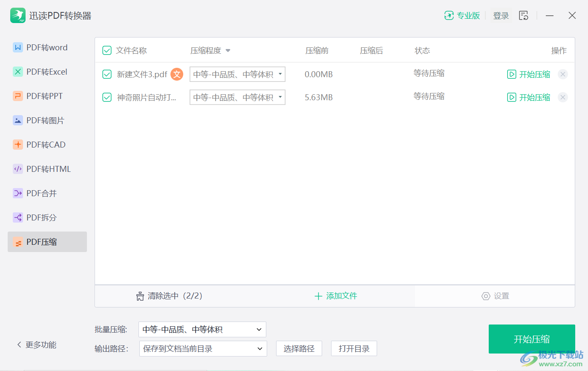Screen dimensions: 588x371
Task: Open the PDF合并 function
Action: tap(47, 193)
